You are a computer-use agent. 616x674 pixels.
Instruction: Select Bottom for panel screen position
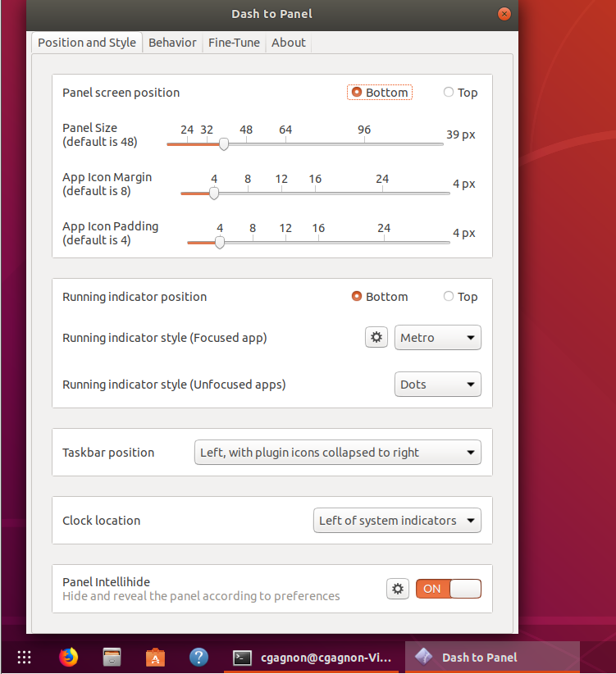(380, 93)
